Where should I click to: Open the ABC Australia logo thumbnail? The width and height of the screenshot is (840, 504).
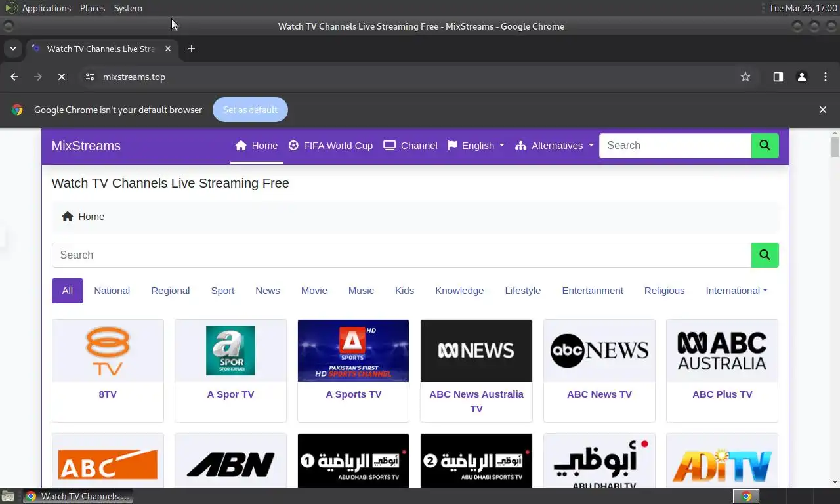tap(722, 350)
